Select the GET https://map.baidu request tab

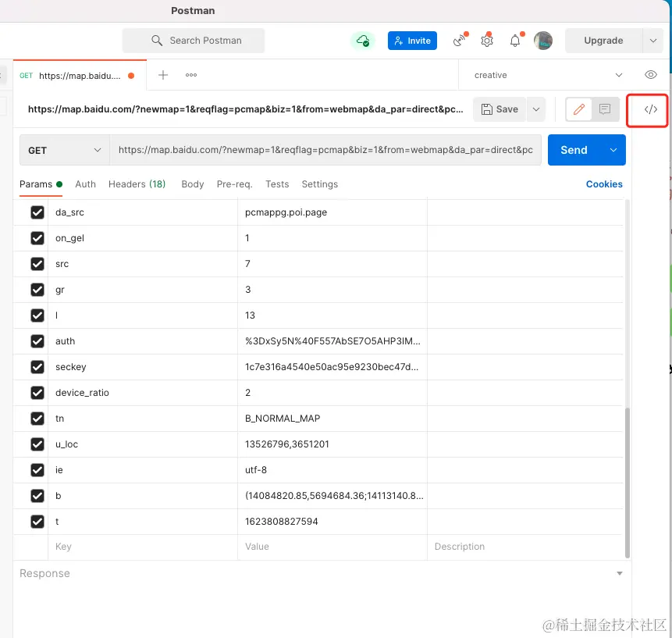(80, 76)
